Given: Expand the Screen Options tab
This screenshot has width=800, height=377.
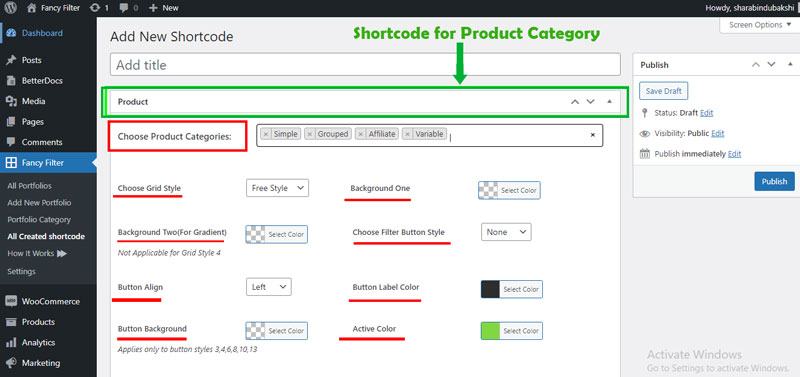Looking at the screenshot, I should (x=760, y=25).
